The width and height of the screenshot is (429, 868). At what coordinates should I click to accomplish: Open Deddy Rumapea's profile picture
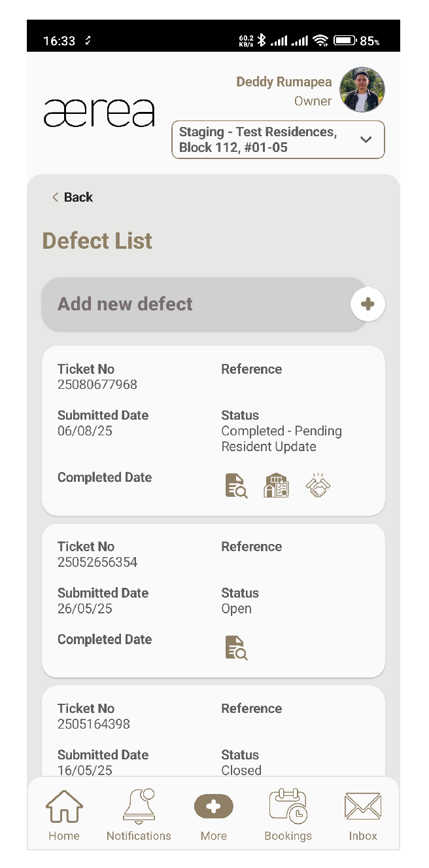[x=362, y=90]
